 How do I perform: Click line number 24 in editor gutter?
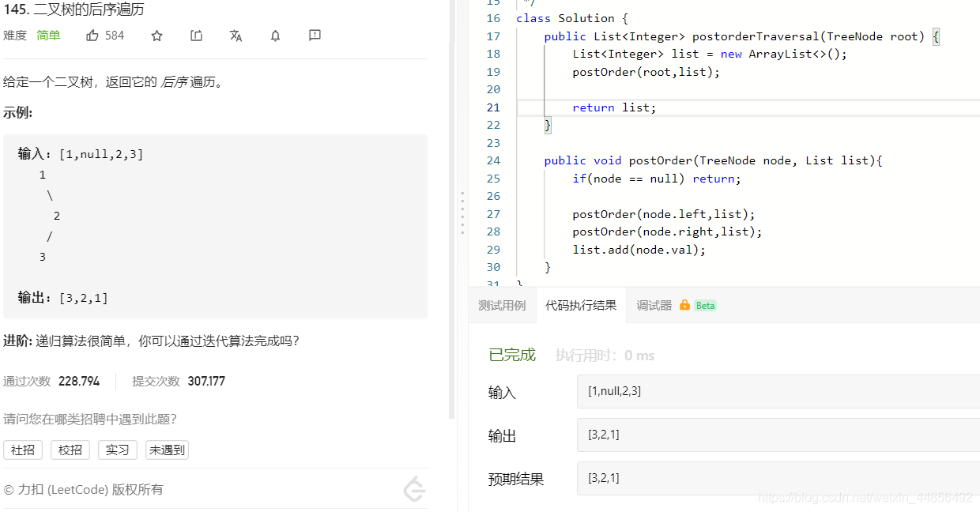(x=493, y=160)
